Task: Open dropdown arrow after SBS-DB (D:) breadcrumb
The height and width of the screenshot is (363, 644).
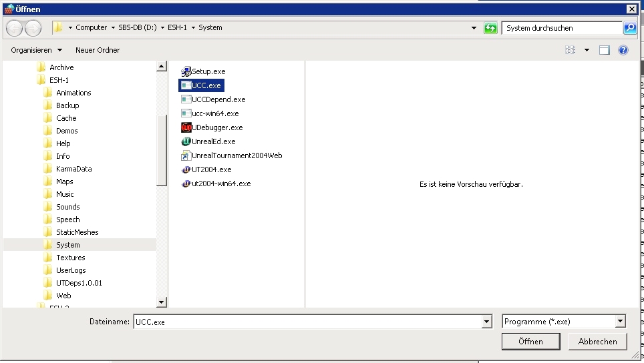Action: (x=162, y=28)
